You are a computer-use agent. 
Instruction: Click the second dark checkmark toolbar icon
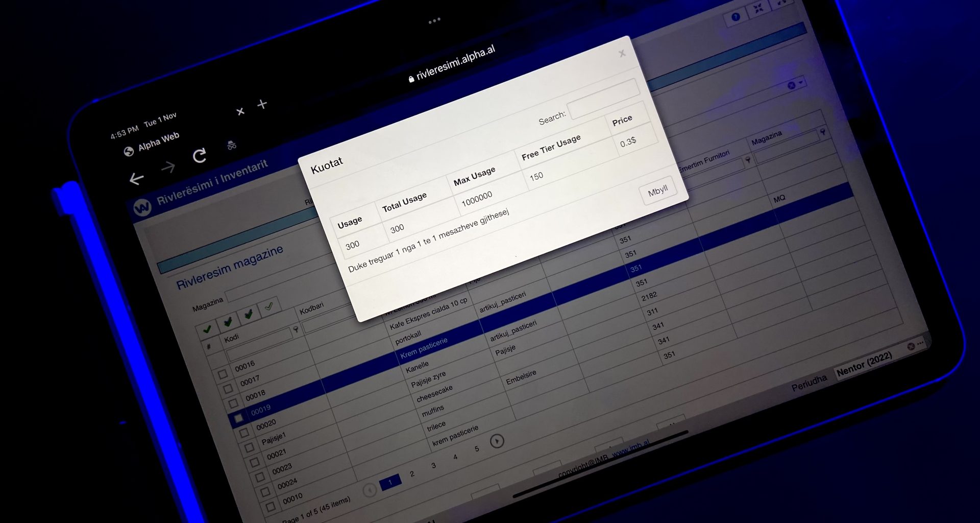click(x=228, y=322)
